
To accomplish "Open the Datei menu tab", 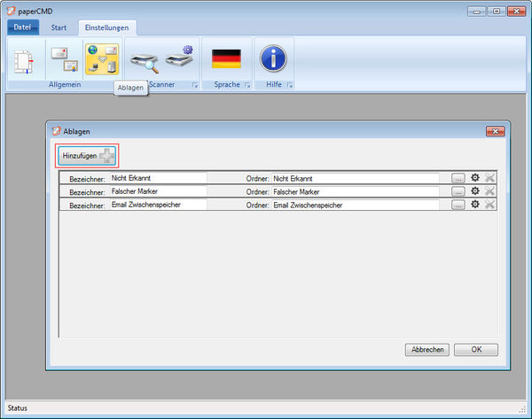I will point(23,27).
